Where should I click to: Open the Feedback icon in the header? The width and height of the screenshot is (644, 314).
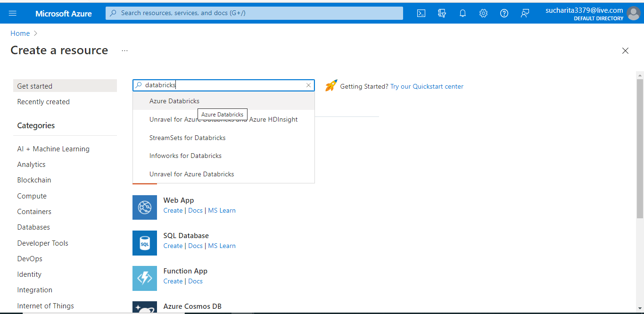pos(525,13)
